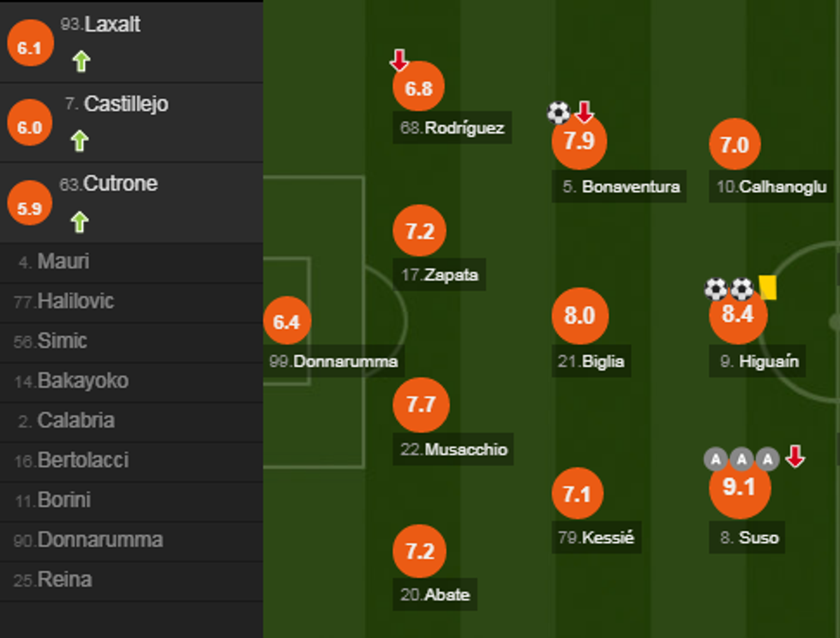Click Laxalt's green substituted-in arrow

click(81, 62)
